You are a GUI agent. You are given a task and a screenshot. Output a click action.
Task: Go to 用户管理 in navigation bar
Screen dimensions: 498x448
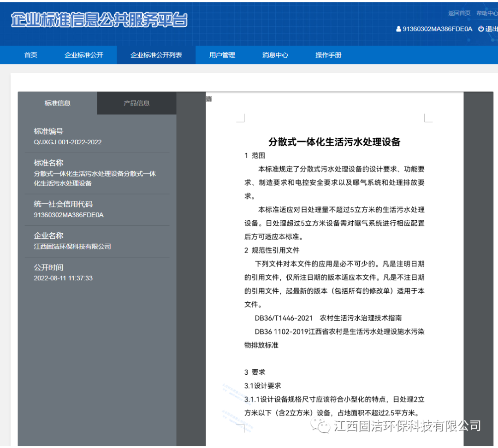[222, 55]
